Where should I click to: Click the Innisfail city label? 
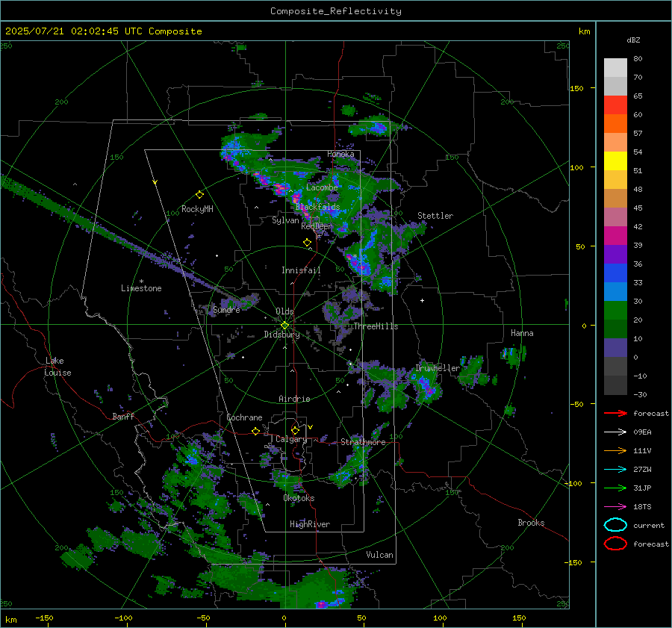(301, 270)
